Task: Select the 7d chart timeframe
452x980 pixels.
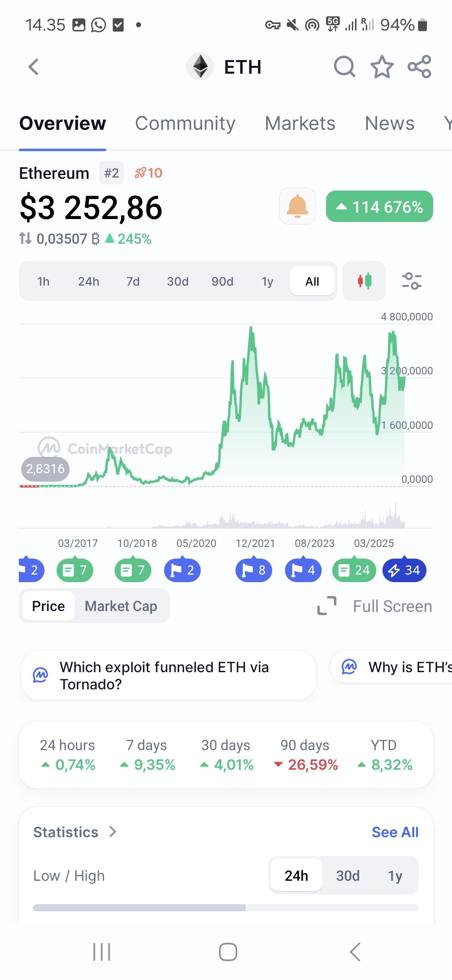Action: (x=133, y=281)
